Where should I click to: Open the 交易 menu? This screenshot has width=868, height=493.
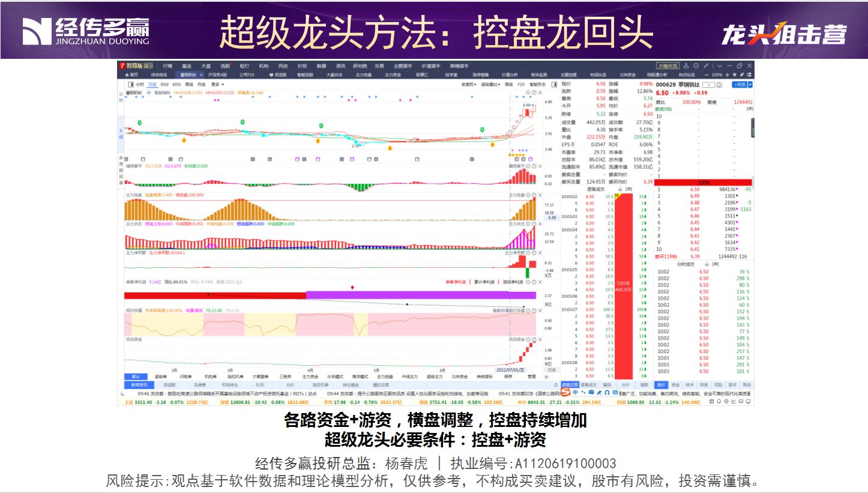[379, 66]
